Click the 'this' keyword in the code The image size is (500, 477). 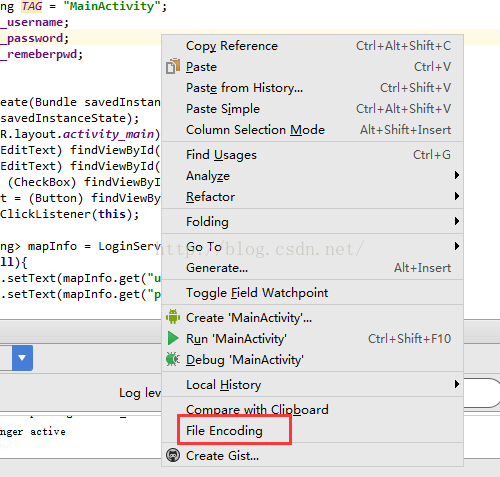pyautogui.click(x=112, y=214)
